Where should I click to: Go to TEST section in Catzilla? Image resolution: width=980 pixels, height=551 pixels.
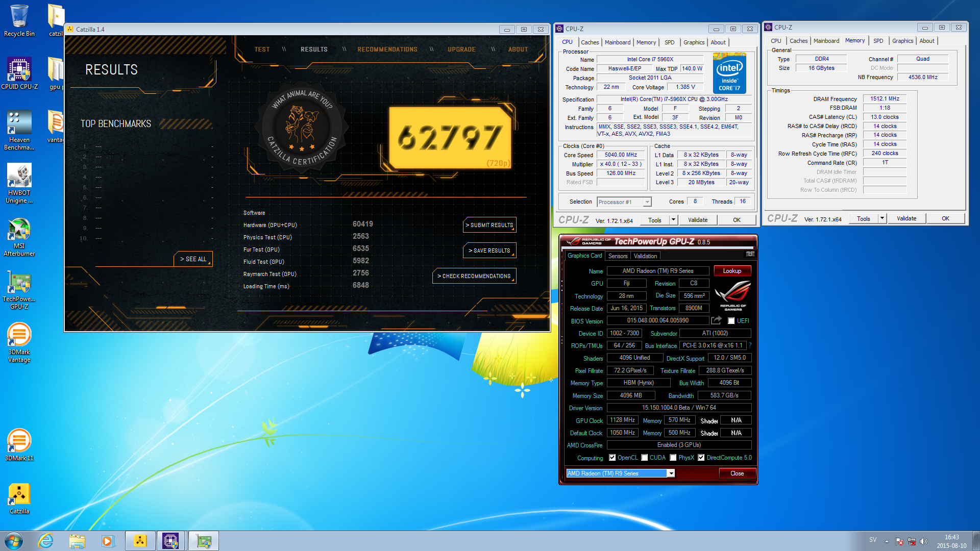coord(262,49)
